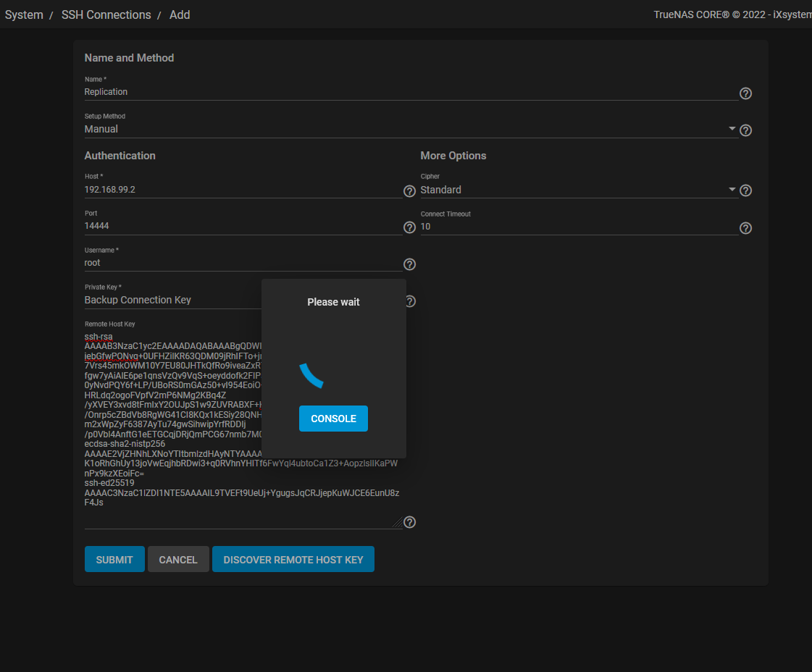This screenshot has height=672, width=812.
Task: Go to SSH Connections breadcrumb
Action: (x=106, y=14)
